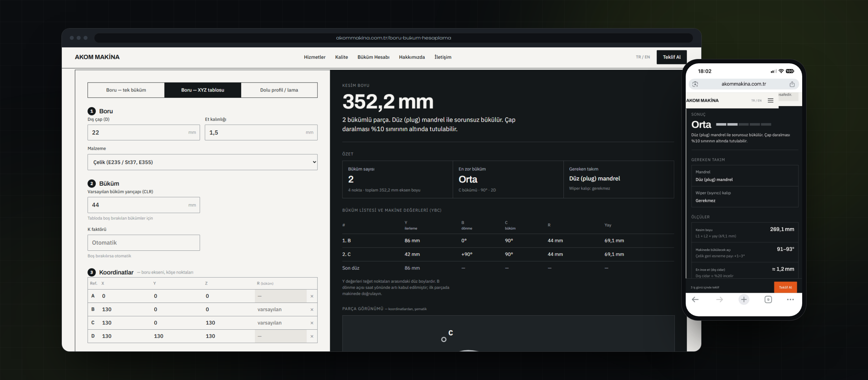Edit the Y value of row D

click(x=177, y=336)
